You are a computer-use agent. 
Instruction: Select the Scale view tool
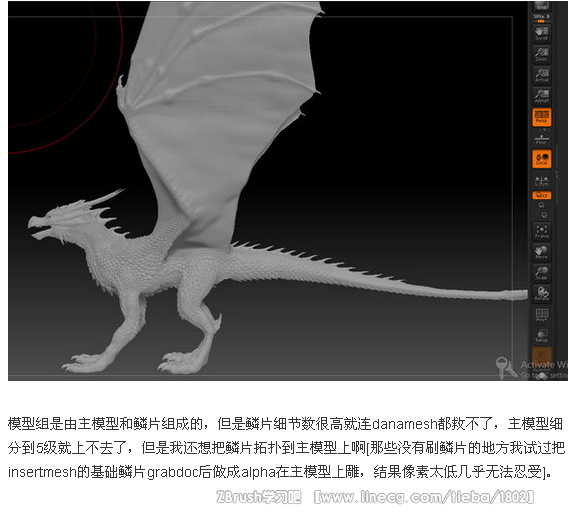[x=541, y=273]
